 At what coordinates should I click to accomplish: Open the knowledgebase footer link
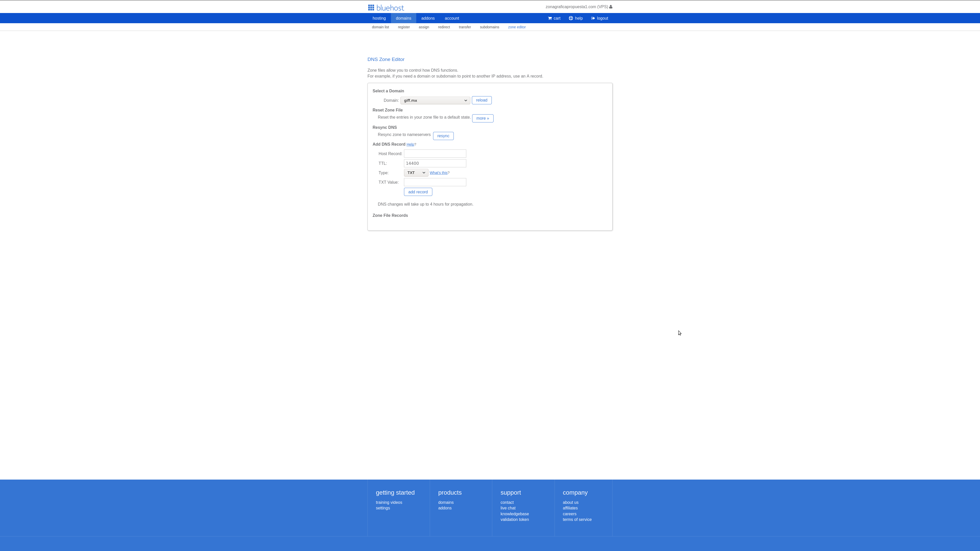(x=514, y=514)
